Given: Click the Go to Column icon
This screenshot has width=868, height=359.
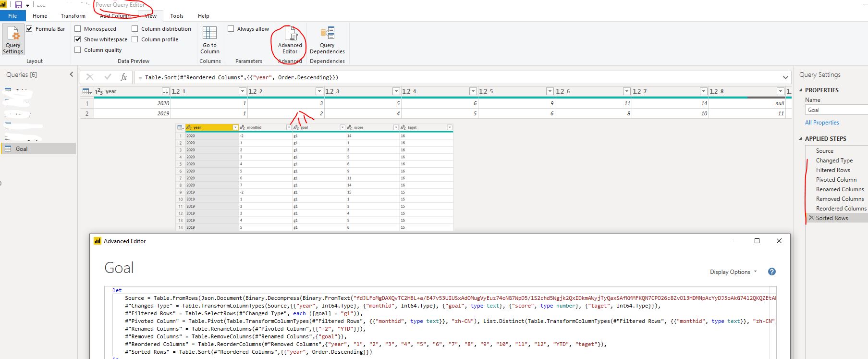Looking at the screenshot, I should (210, 33).
